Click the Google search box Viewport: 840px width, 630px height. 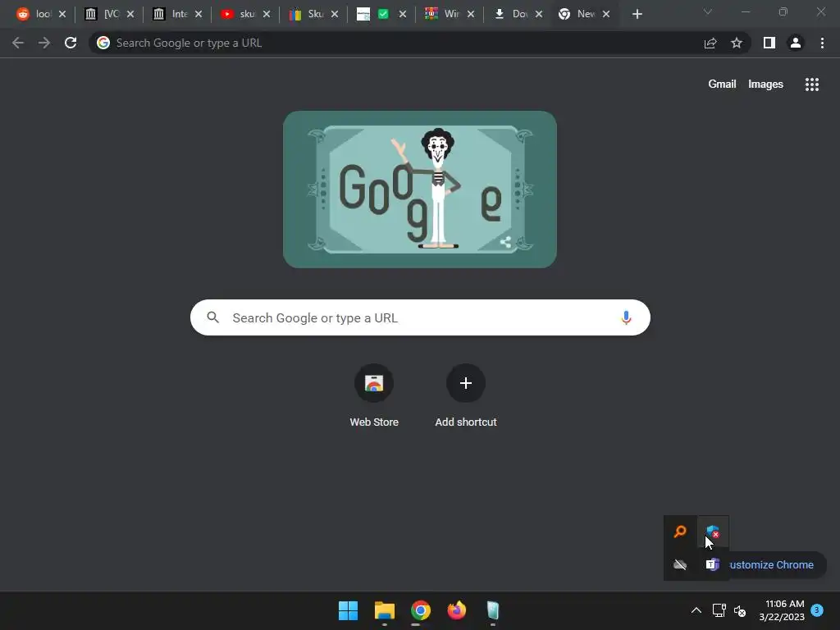[x=420, y=317]
